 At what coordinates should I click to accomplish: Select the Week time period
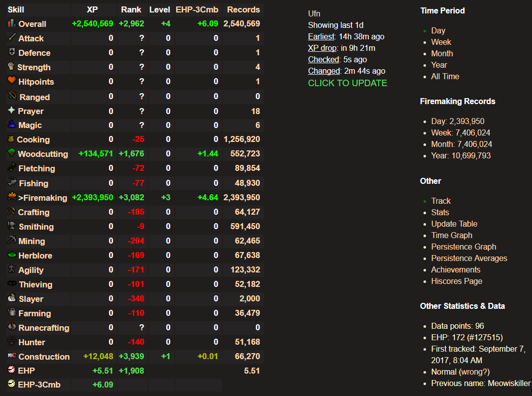441,42
